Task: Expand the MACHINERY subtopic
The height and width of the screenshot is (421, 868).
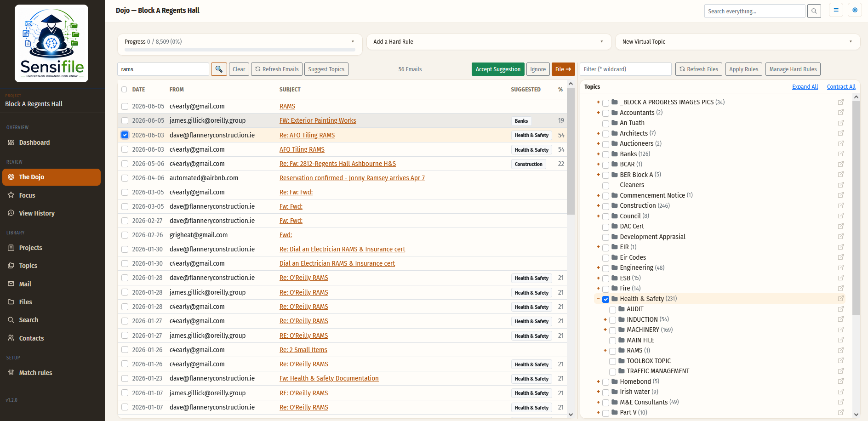Action: [x=605, y=330]
